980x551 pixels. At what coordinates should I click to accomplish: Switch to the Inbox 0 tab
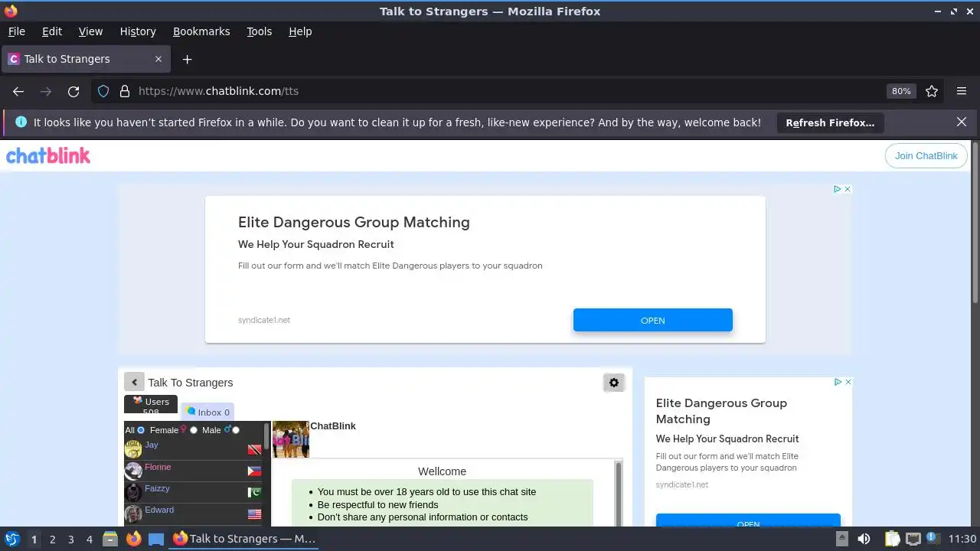pos(207,412)
